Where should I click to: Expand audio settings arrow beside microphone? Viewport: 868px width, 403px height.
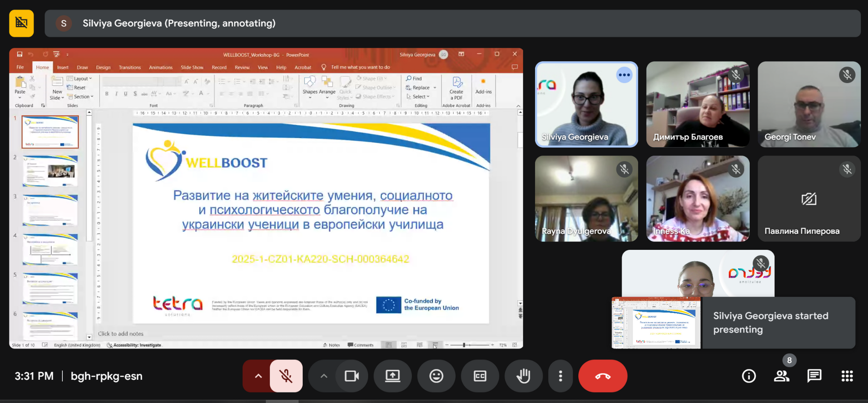point(258,376)
